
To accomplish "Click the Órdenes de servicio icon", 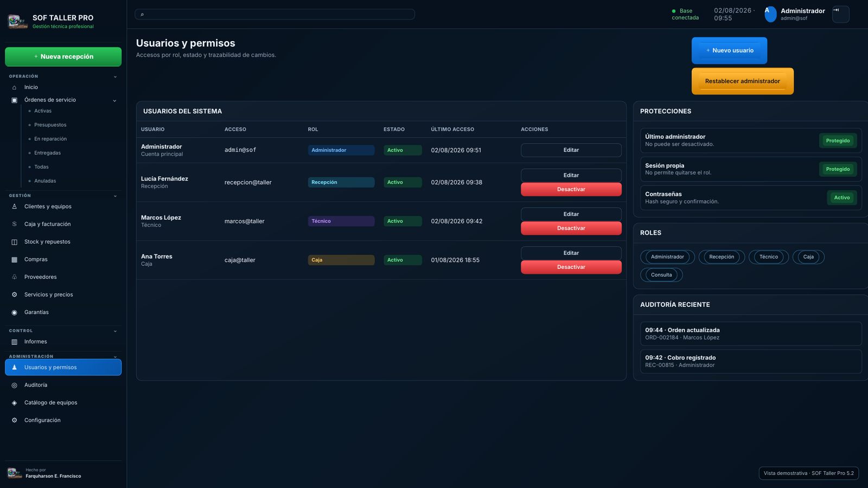I will 14,100.
